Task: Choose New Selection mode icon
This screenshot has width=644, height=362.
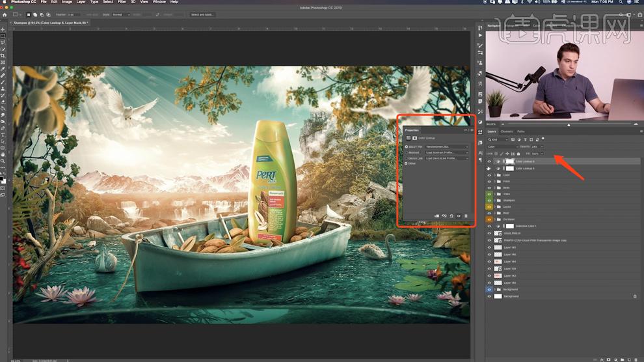Action: coord(29,14)
